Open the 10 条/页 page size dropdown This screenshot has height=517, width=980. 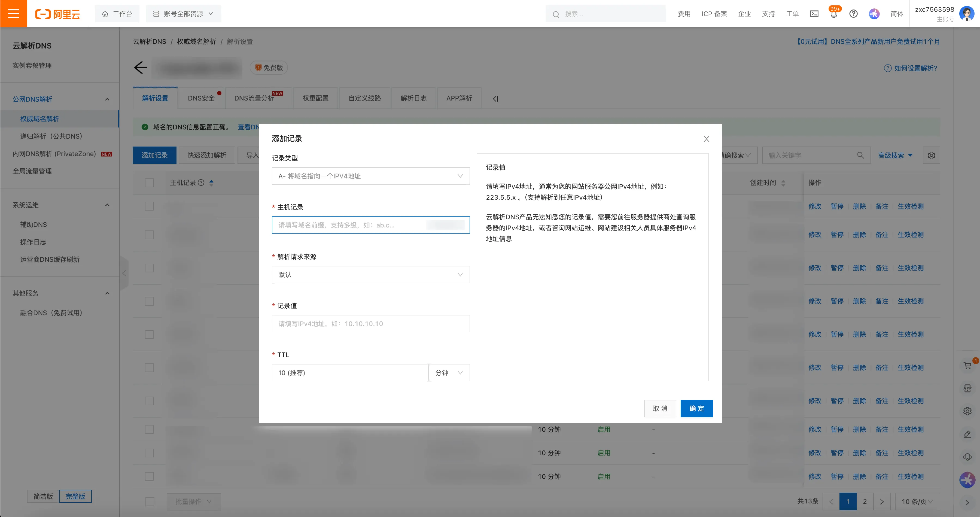[x=917, y=501]
